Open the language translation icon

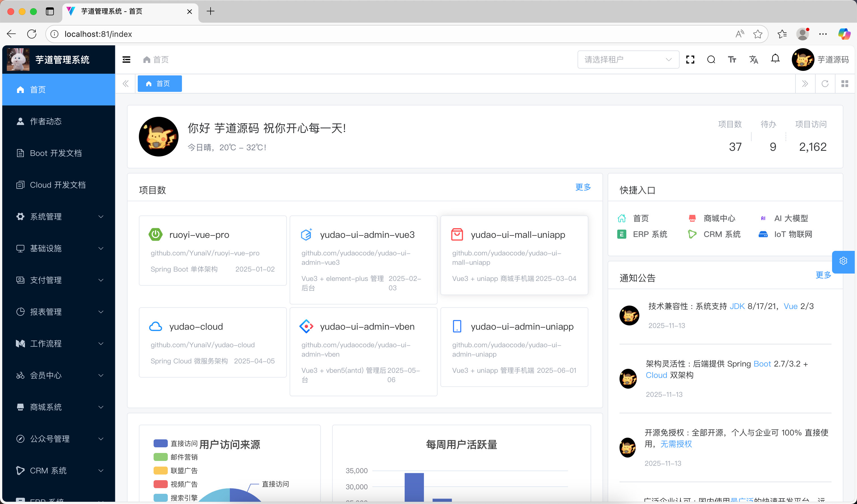(754, 60)
